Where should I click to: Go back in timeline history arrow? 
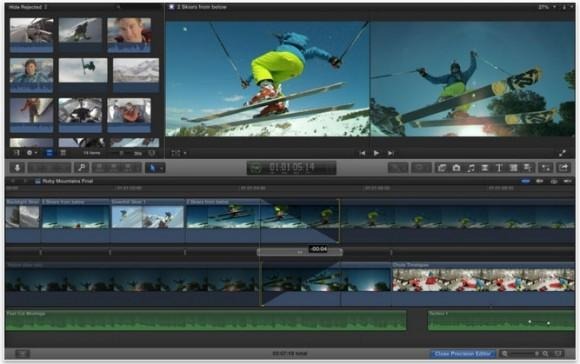point(13,181)
